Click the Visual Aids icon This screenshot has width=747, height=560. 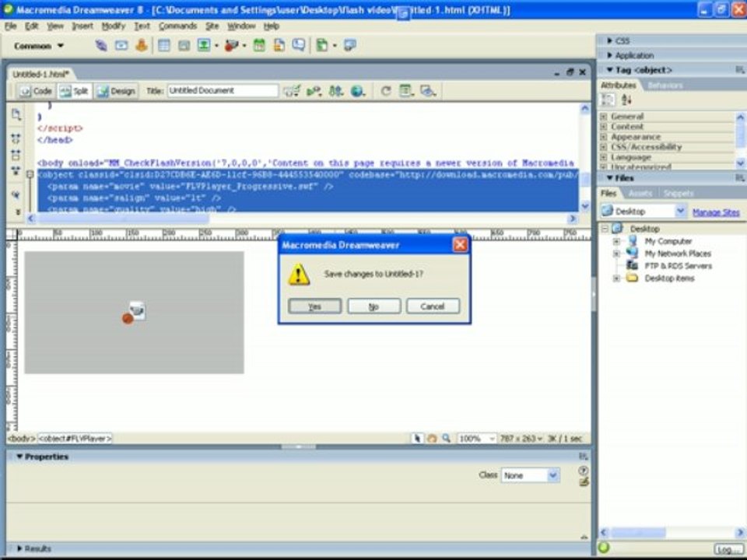(x=428, y=91)
